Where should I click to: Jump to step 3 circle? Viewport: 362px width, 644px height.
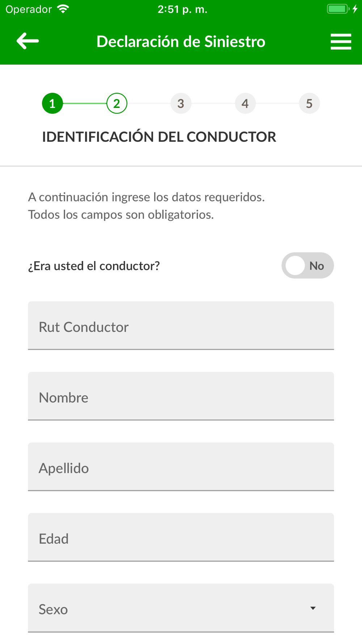point(181,103)
